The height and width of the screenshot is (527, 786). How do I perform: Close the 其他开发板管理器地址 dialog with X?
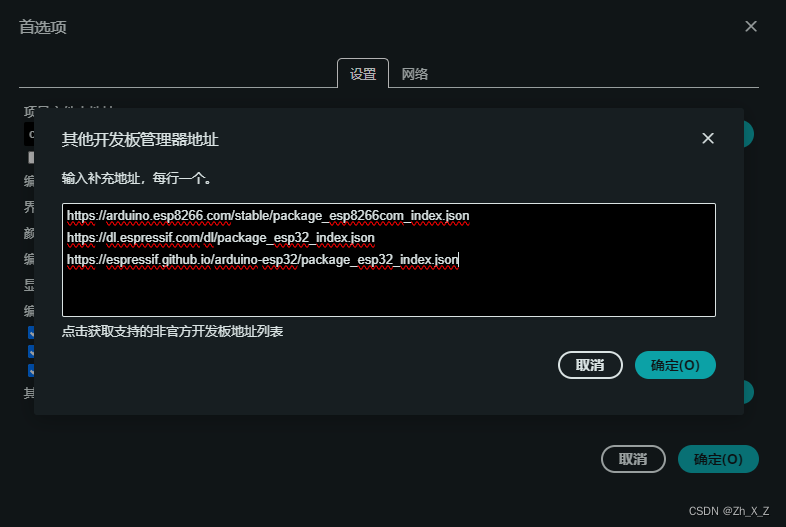707,138
